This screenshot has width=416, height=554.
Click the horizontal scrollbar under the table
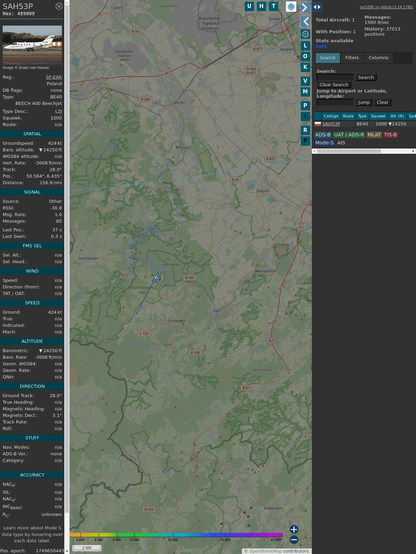[x=364, y=151]
